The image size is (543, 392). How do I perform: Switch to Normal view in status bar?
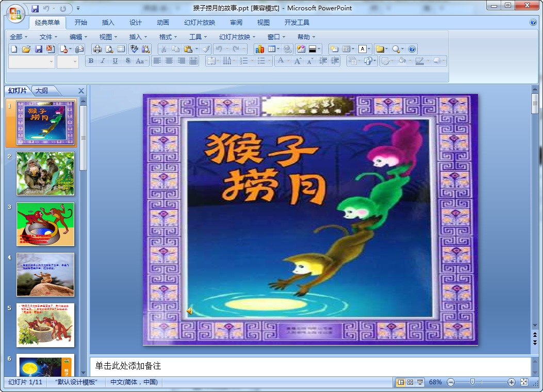(401, 382)
